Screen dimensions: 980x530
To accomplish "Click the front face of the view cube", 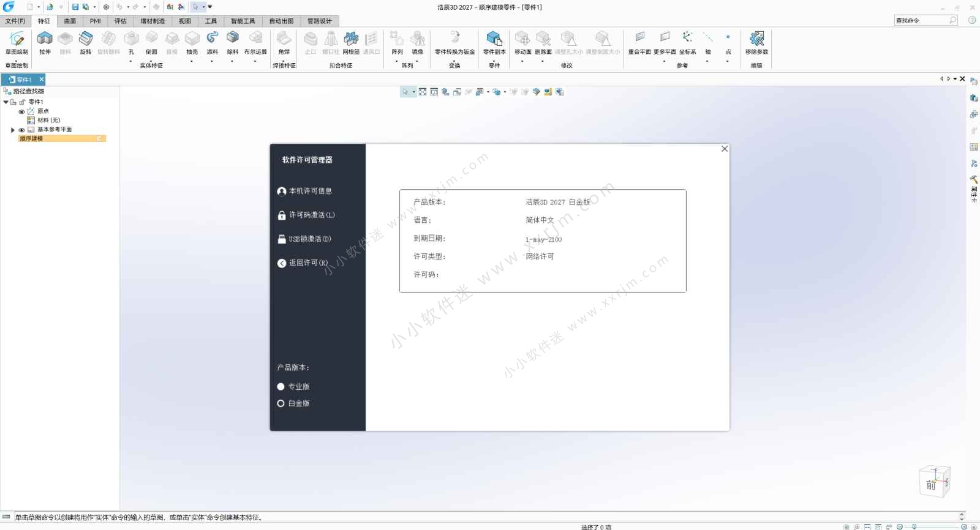I will [930, 485].
